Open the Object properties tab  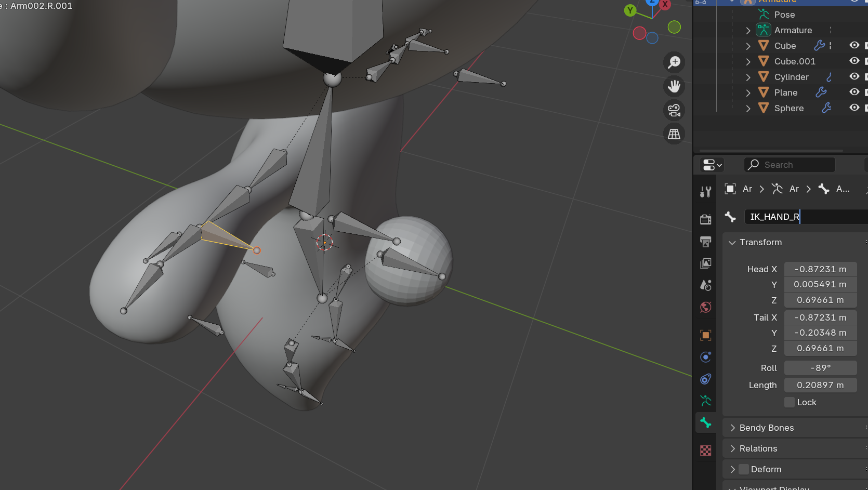click(x=705, y=335)
